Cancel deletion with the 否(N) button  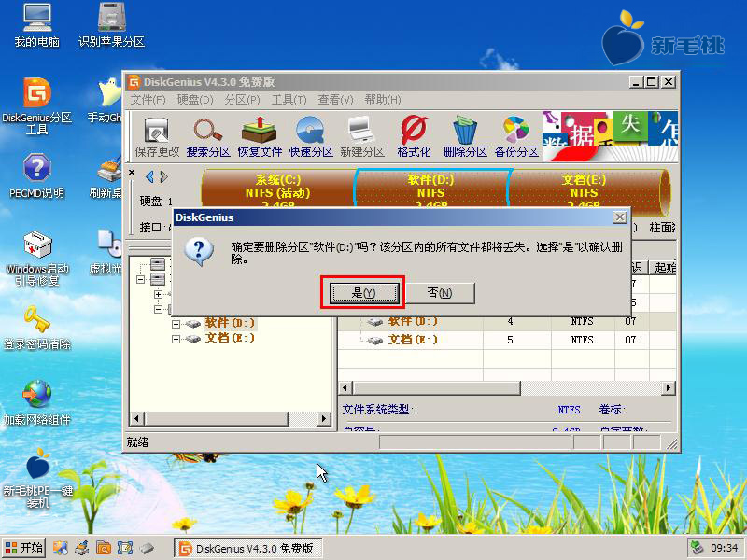439,293
